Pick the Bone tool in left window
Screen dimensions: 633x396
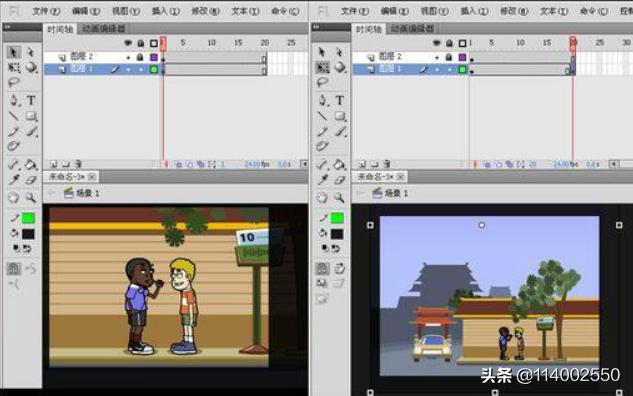14,164
